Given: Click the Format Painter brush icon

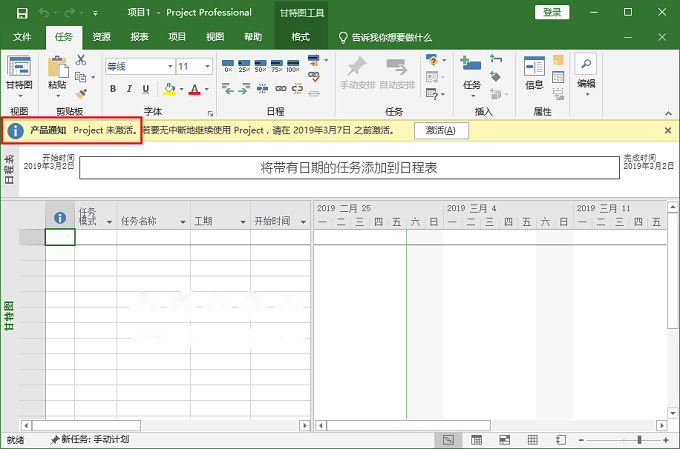Looking at the screenshot, I should (81, 93).
